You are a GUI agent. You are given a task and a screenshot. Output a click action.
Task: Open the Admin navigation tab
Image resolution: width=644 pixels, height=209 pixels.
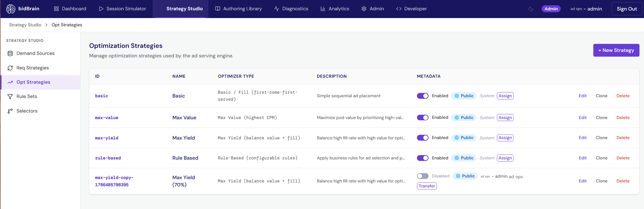372,9
